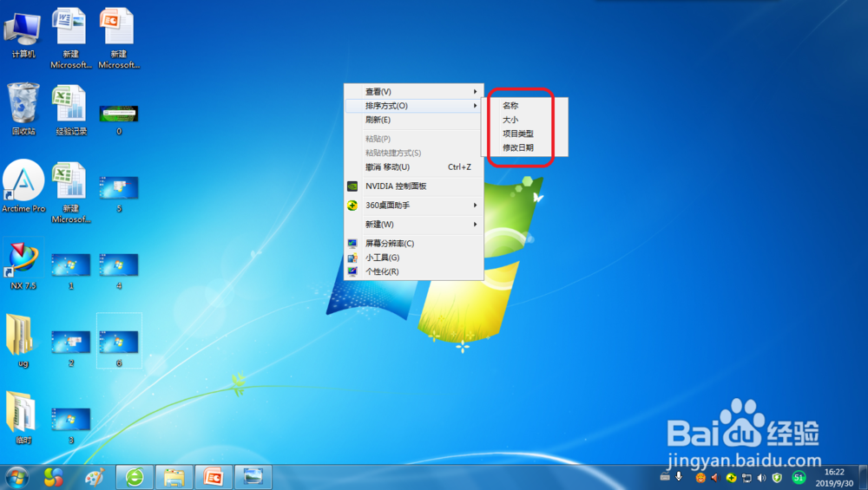Open the green 360 browser taskbar button

coord(135,477)
